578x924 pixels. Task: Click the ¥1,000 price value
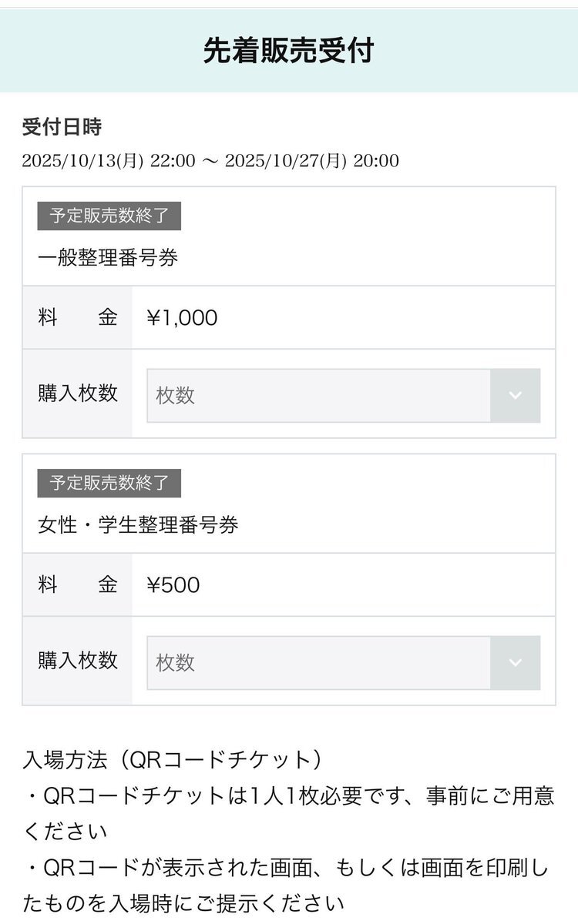click(182, 317)
